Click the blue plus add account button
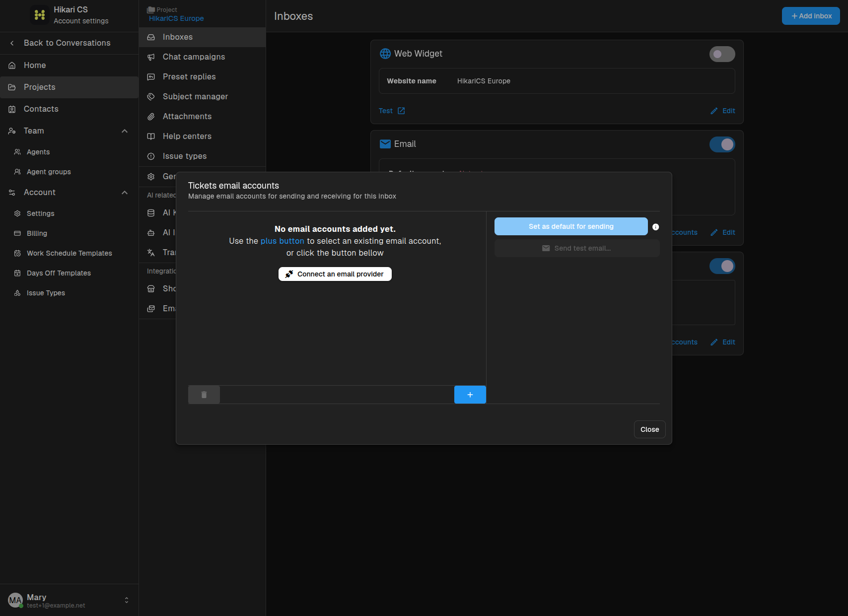 [470, 395]
